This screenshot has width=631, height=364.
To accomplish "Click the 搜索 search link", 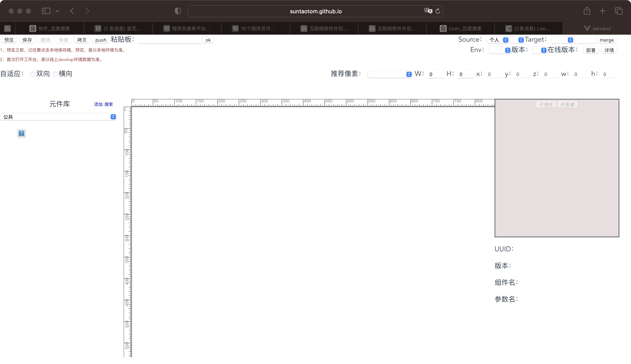I will click(109, 104).
